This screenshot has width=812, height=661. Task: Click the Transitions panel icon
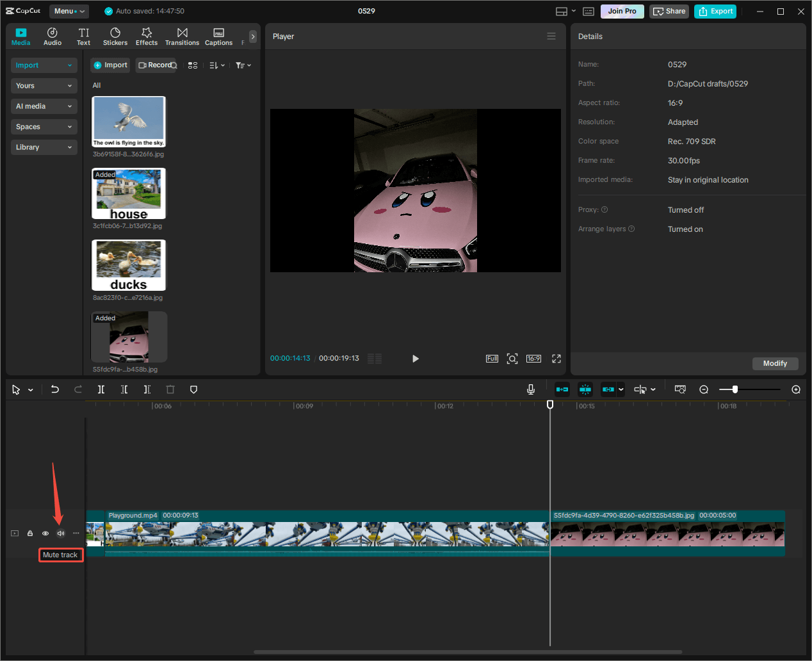pos(182,36)
